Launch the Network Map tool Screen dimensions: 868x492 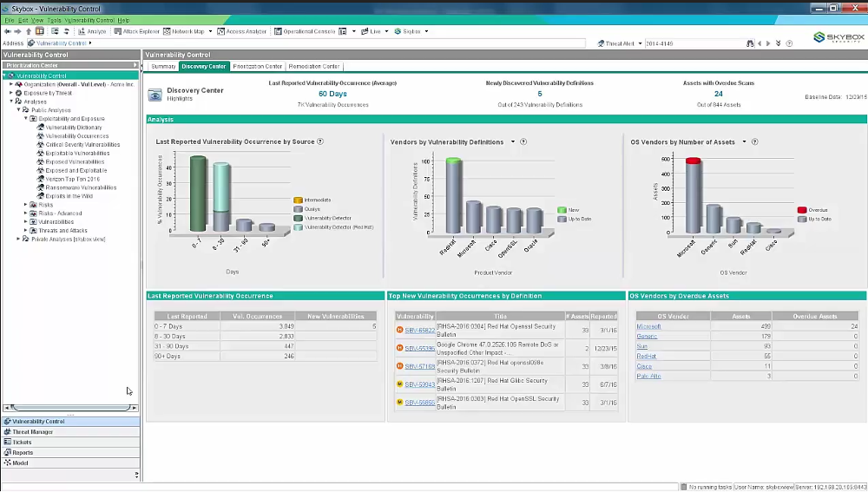tap(183, 31)
